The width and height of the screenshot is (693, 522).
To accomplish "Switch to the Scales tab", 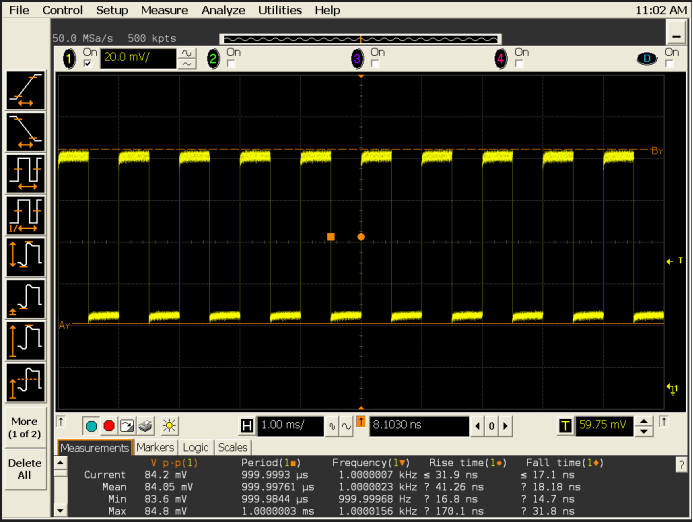I will (x=232, y=447).
